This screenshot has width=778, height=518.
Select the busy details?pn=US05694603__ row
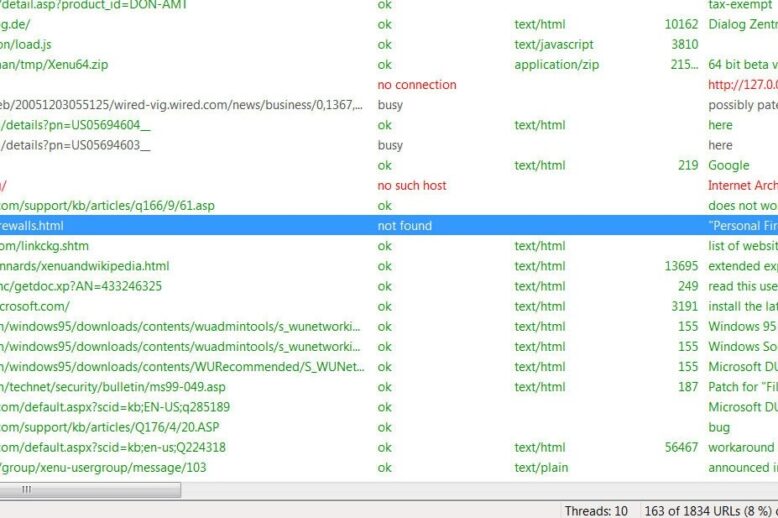[75, 145]
